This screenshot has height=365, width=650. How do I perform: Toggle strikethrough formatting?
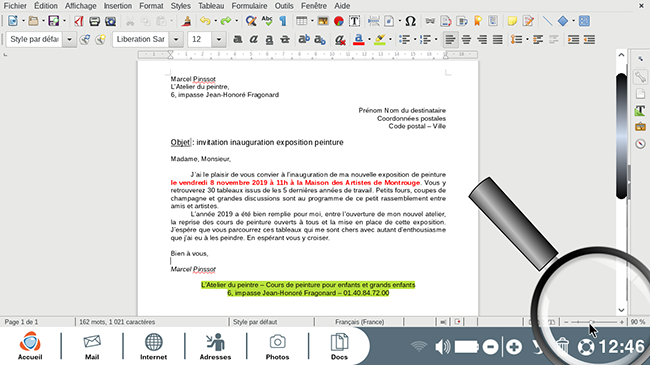pos(285,39)
